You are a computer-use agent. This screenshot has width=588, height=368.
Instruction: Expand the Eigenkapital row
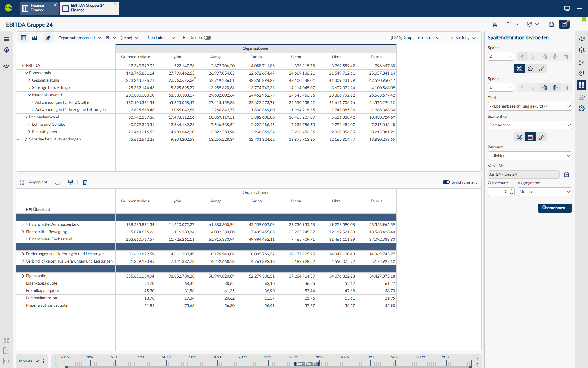23,276
